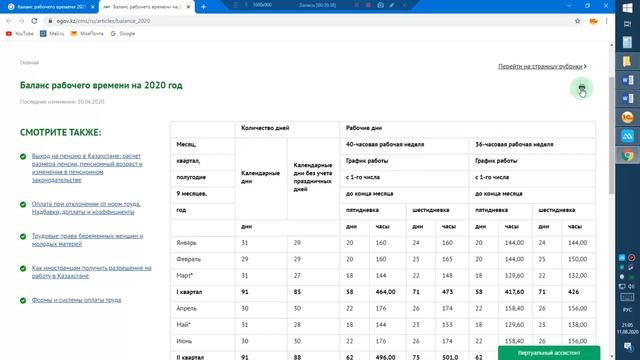The width and height of the screenshot is (640, 360).
Task: Open Выход на пенсию в Казахстане link
Action: tap(87, 168)
